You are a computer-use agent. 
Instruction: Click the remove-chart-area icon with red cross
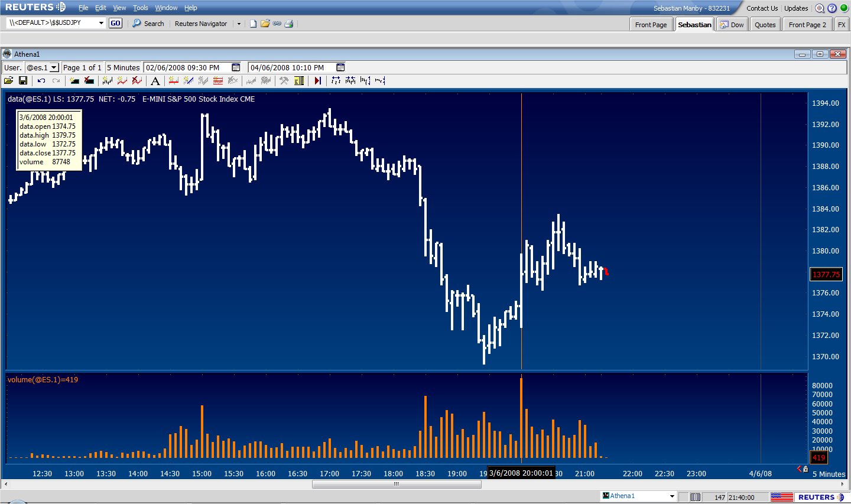(x=89, y=80)
